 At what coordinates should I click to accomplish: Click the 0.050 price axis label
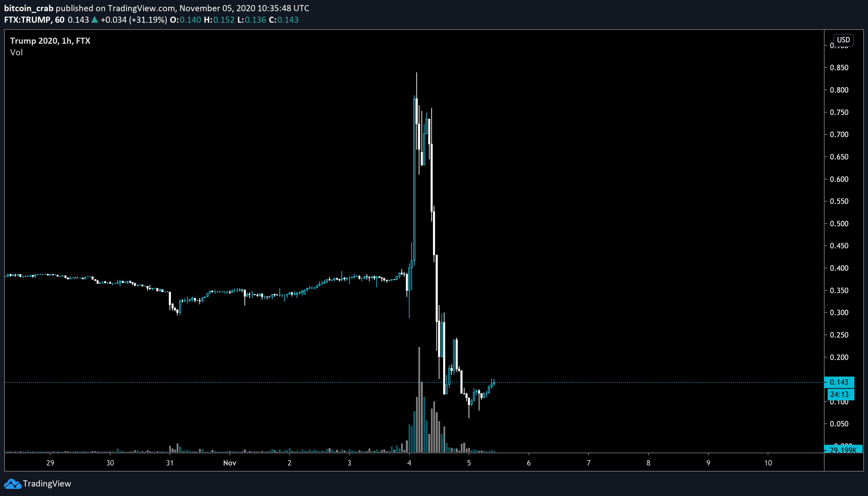[x=839, y=424]
